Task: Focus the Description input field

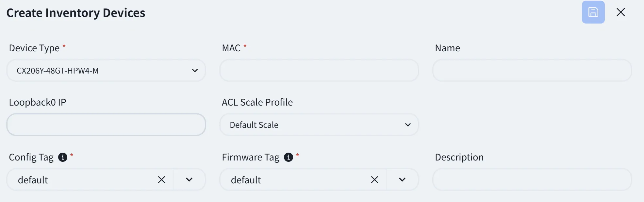Action: [x=532, y=179]
